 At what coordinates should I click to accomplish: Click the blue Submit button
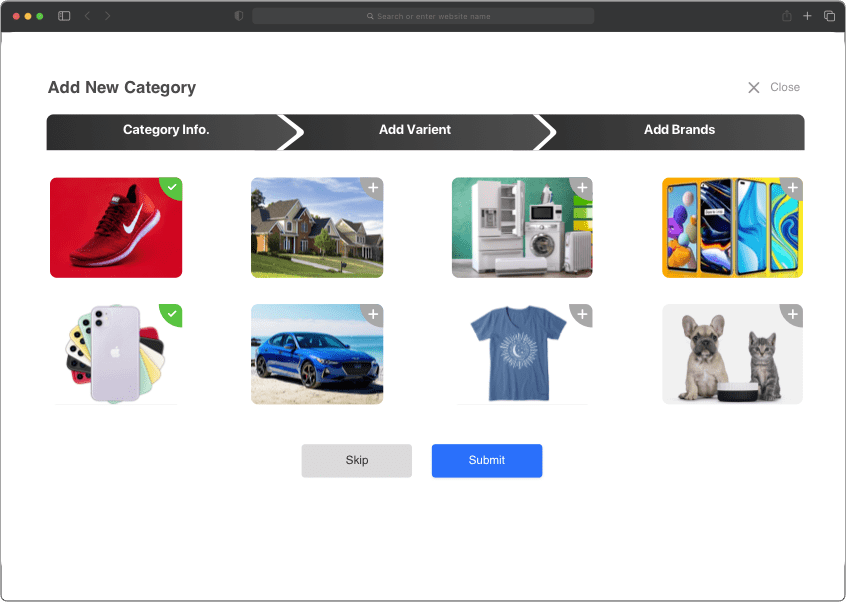point(487,461)
